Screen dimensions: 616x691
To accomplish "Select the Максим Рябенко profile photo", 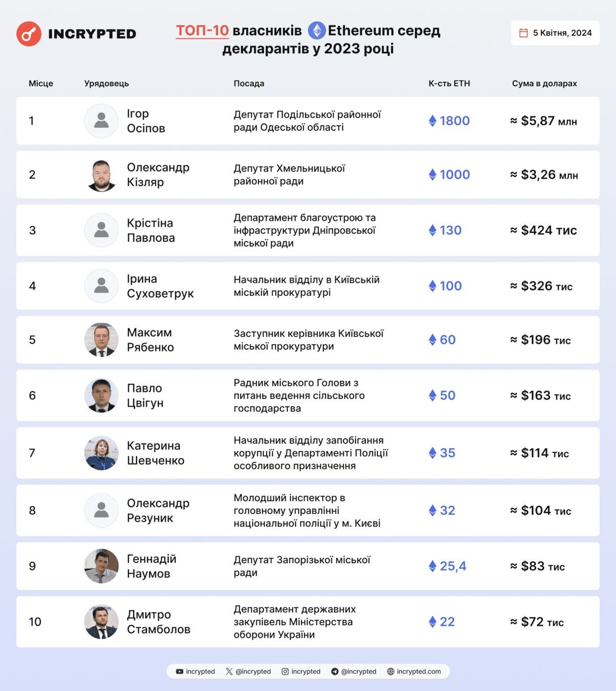I will (x=101, y=340).
